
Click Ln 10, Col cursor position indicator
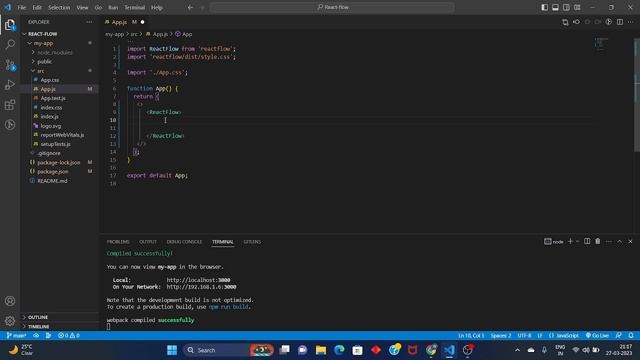coord(471,336)
